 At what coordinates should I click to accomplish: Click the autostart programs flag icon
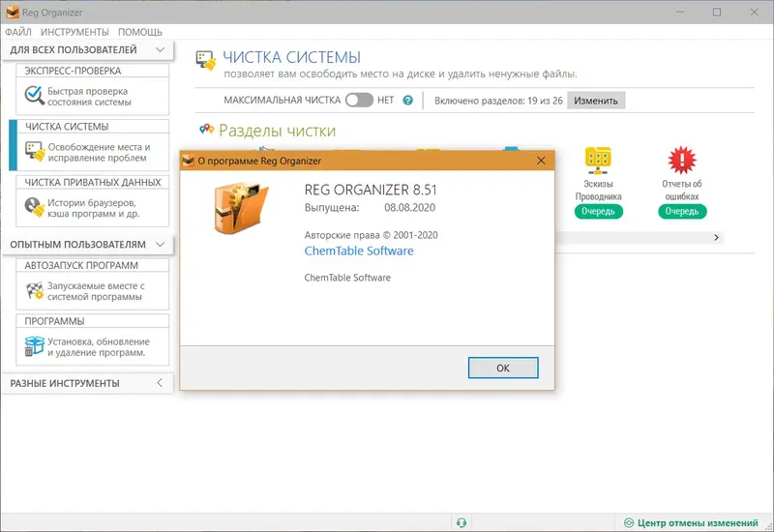click(35, 291)
